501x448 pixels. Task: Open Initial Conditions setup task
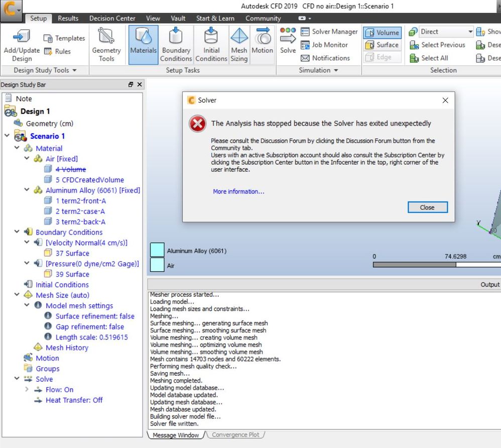point(211,45)
